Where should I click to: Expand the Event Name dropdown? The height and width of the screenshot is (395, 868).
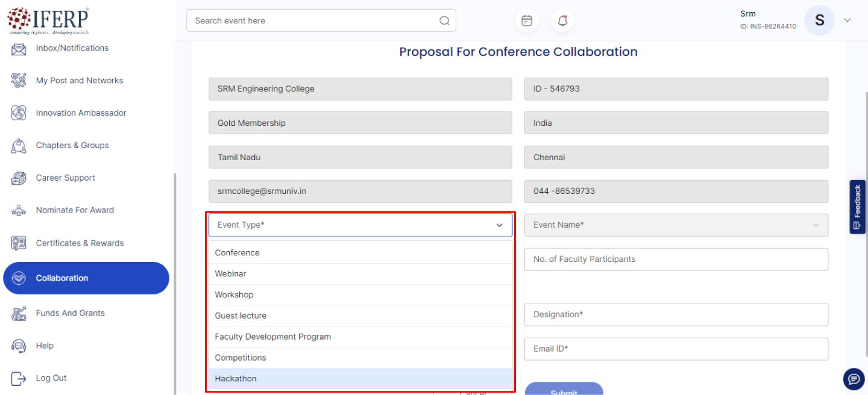click(x=815, y=225)
